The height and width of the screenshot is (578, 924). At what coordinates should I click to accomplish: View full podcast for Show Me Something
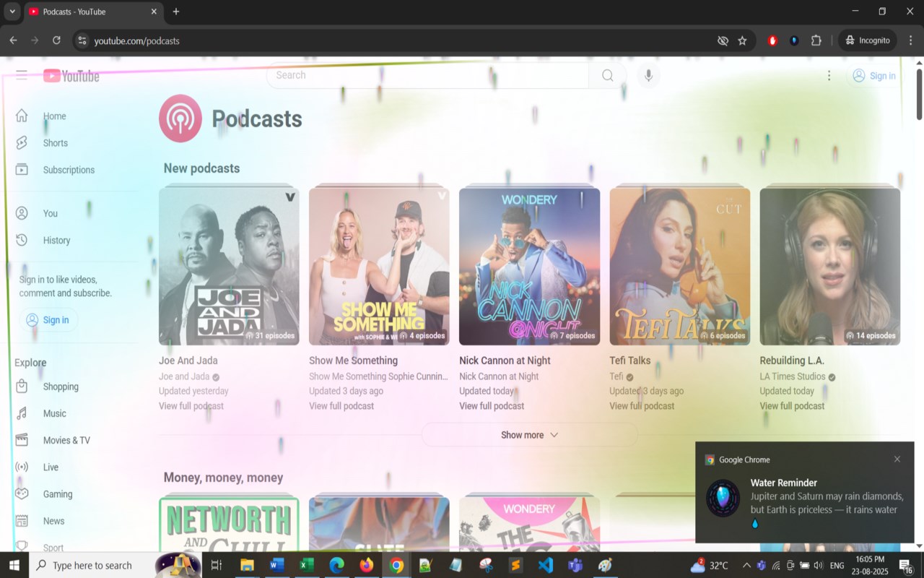[341, 406]
